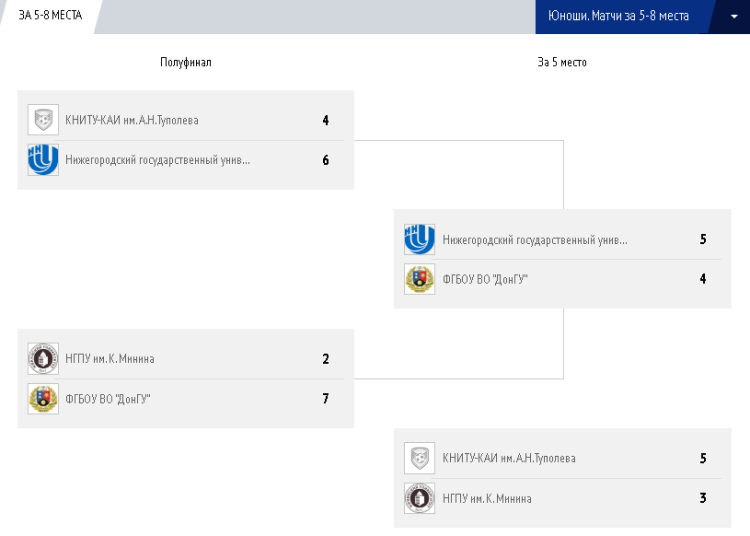
Task: Click НГПУ's score of 3 against КНИТУ-КАИ
Action: tap(703, 498)
